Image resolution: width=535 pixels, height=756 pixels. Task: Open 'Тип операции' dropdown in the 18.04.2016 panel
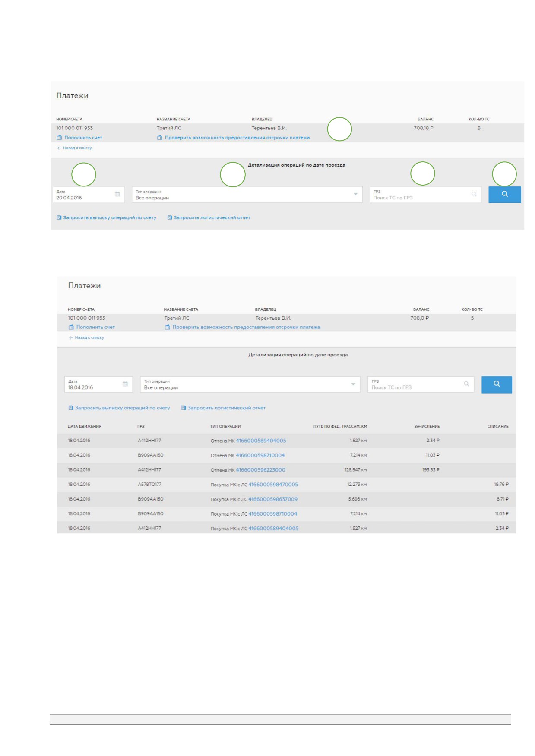250,384
